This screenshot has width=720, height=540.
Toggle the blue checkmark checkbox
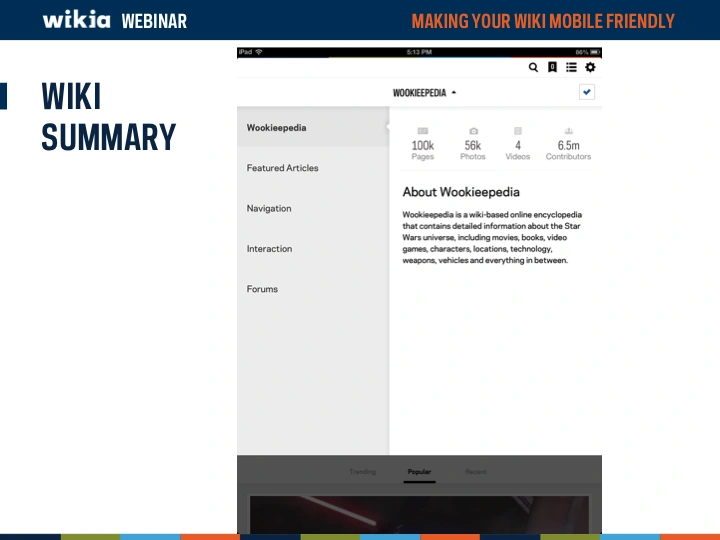[x=587, y=92]
